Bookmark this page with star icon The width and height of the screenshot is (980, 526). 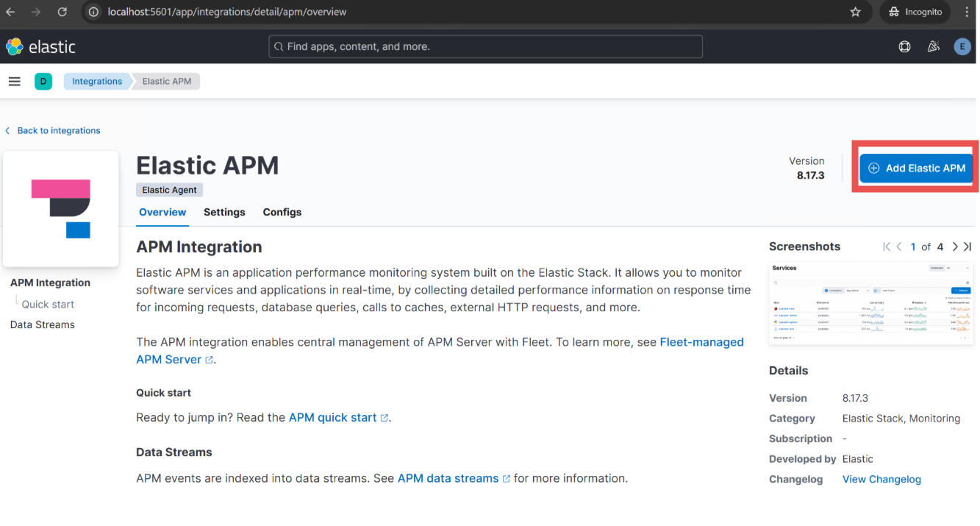point(855,12)
